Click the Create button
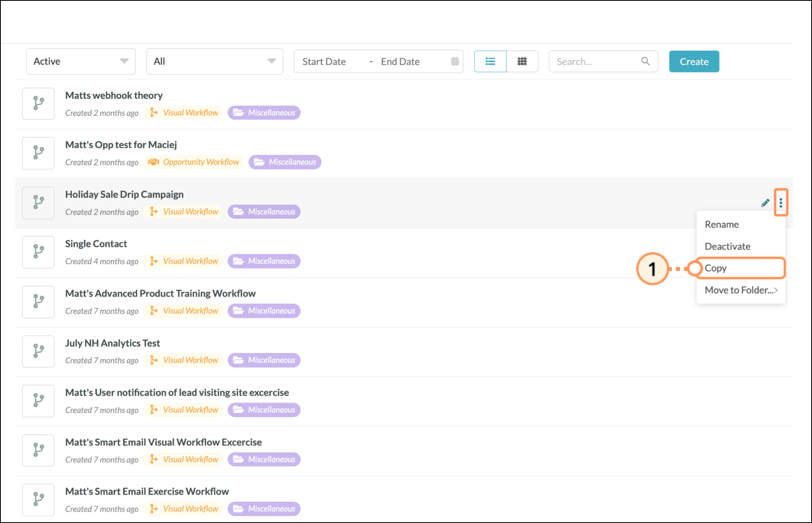Viewport: 812px width, 523px height. coord(694,62)
